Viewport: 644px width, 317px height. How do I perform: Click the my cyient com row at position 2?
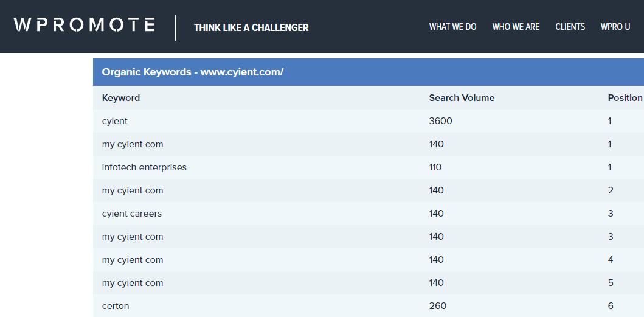point(369,190)
